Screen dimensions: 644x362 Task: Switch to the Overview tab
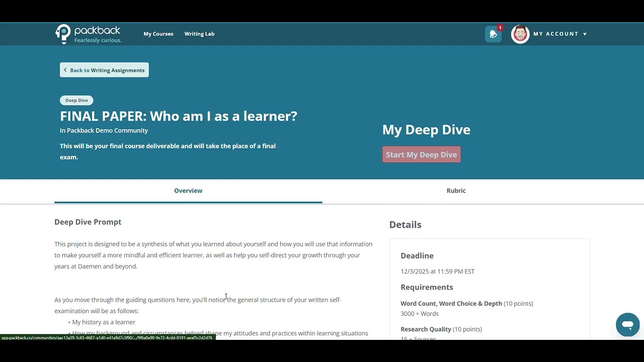[188, 191]
